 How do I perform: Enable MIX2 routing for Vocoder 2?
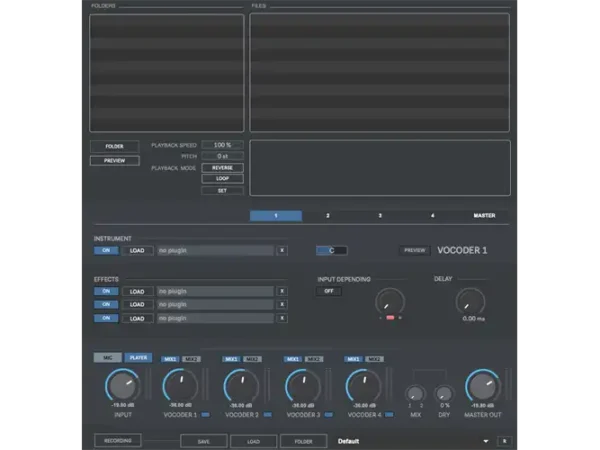click(252, 359)
